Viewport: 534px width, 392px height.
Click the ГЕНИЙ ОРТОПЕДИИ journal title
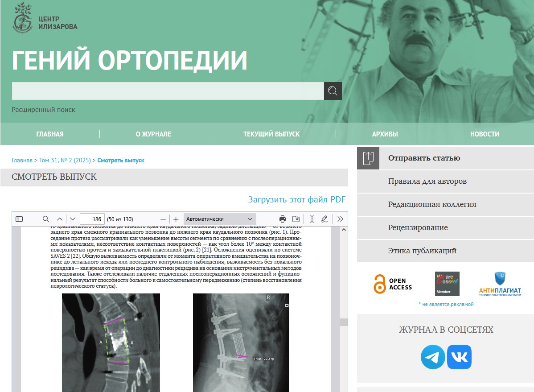point(129,60)
